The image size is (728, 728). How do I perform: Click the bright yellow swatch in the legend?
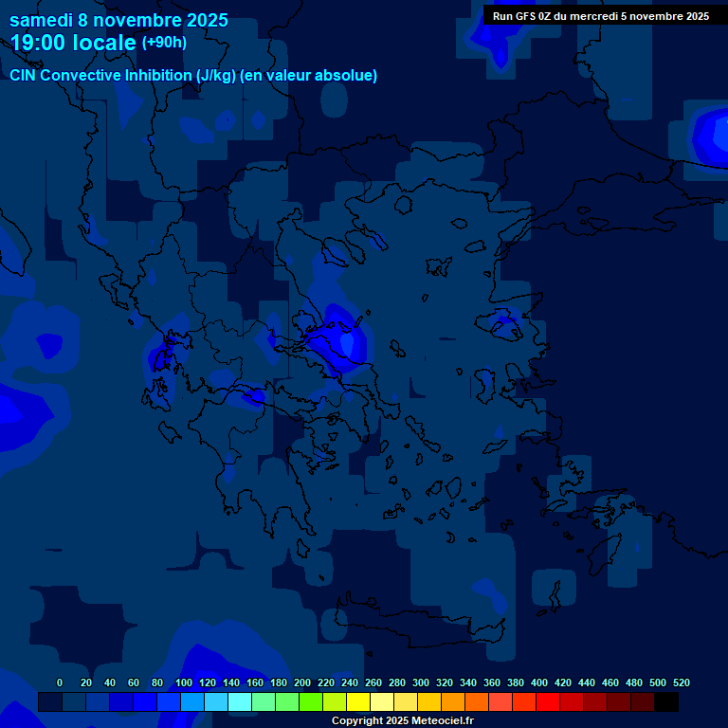[357, 701]
